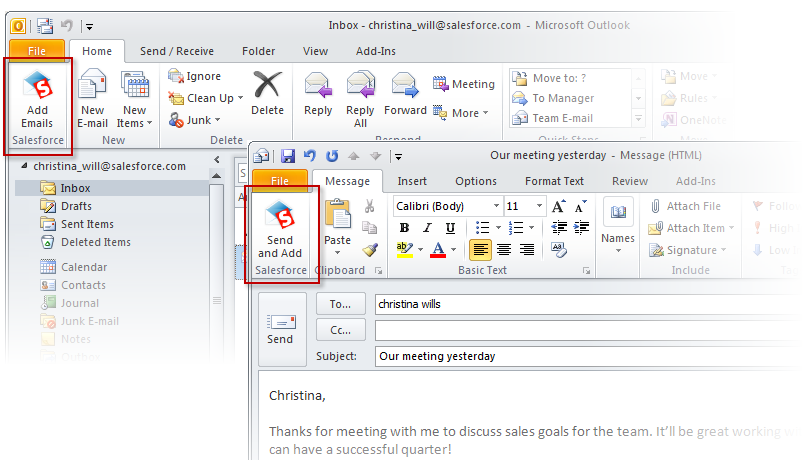The width and height of the screenshot is (810, 460).
Task: Toggle Align Left paragraph alignment
Action: pyautogui.click(x=480, y=250)
